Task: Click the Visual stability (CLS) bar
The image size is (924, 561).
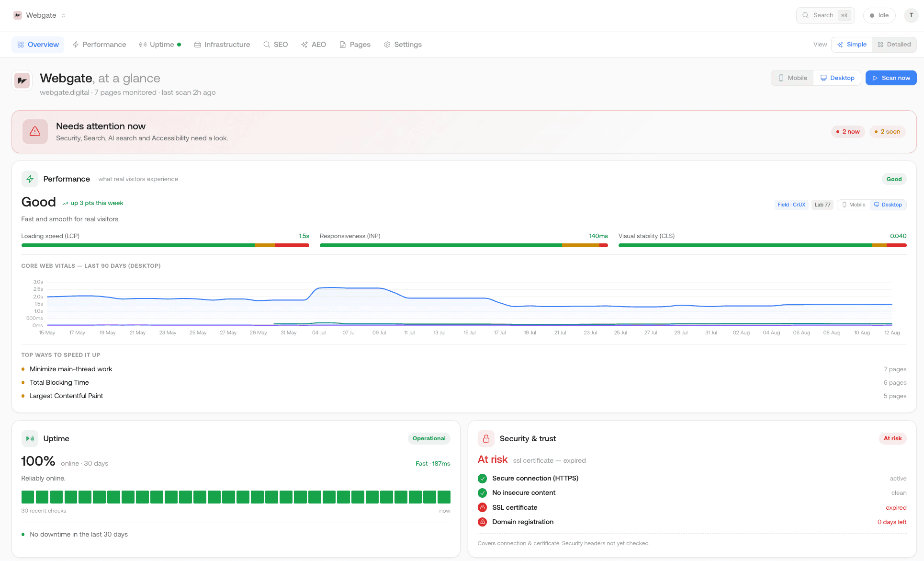Action: point(763,245)
